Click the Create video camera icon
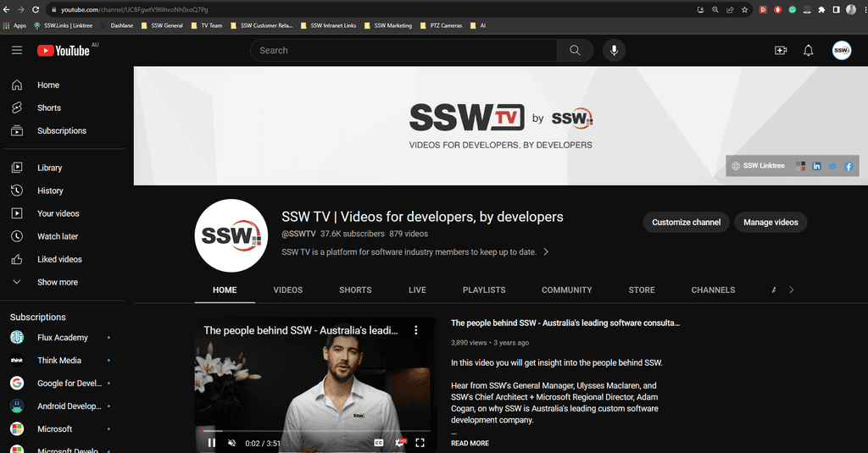868x453 pixels. [x=781, y=51]
